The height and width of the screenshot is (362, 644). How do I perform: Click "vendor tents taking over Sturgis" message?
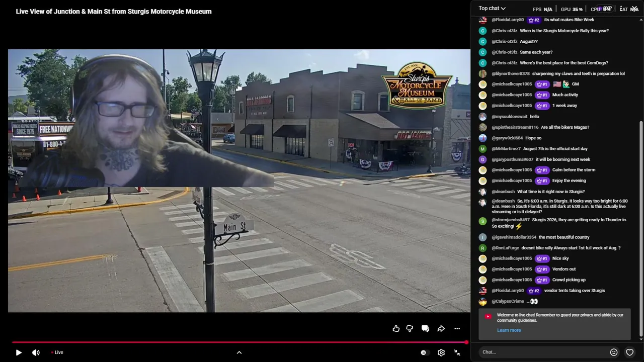click(575, 291)
